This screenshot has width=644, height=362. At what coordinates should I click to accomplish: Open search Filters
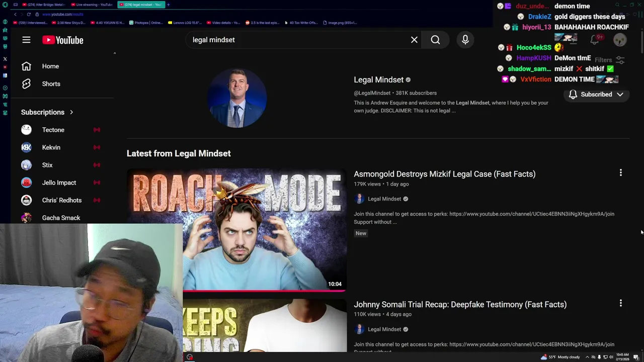click(610, 60)
